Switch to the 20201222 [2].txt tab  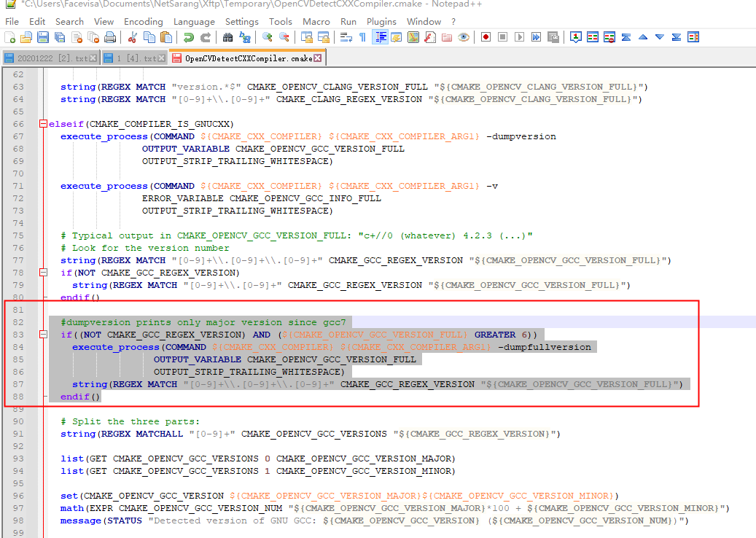pyautogui.click(x=52, y=58)
